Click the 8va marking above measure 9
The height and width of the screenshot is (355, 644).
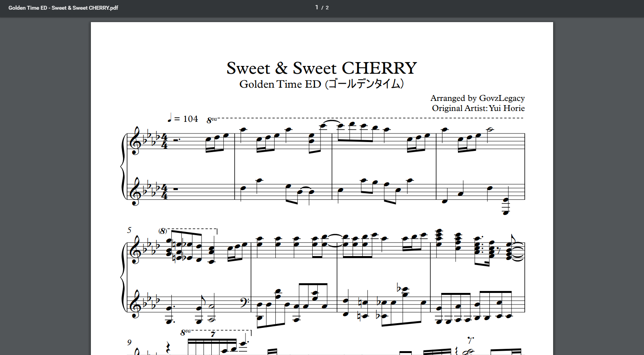coord(185,332)
